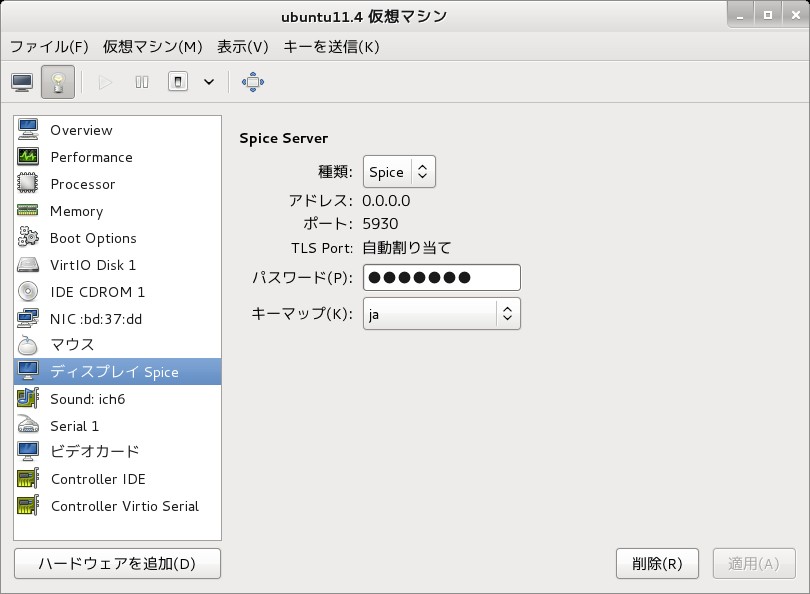Select ビデオカード in the hardware list
The height and width of the screenshot is (594, 810).
point(118,452)
